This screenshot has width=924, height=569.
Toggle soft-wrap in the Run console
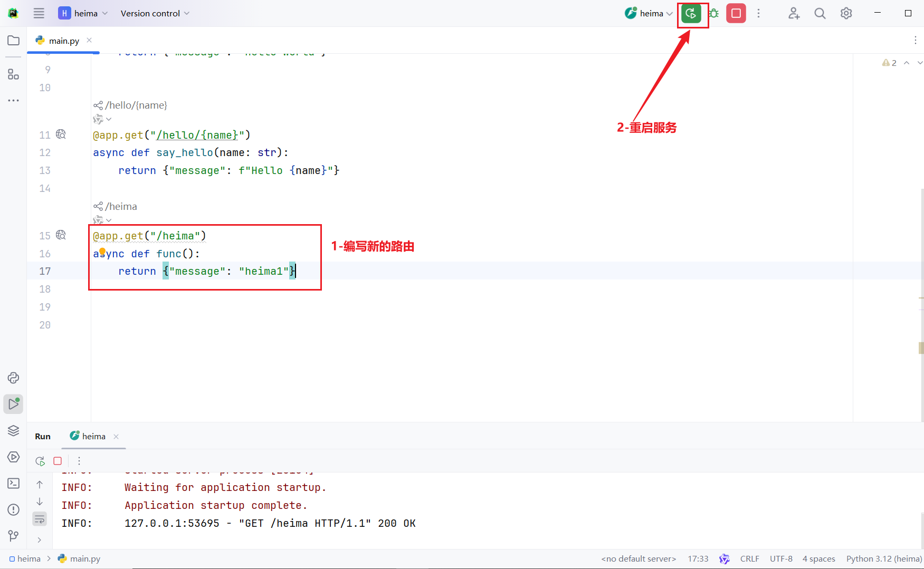pyautogui.click(x=40, y=519)
